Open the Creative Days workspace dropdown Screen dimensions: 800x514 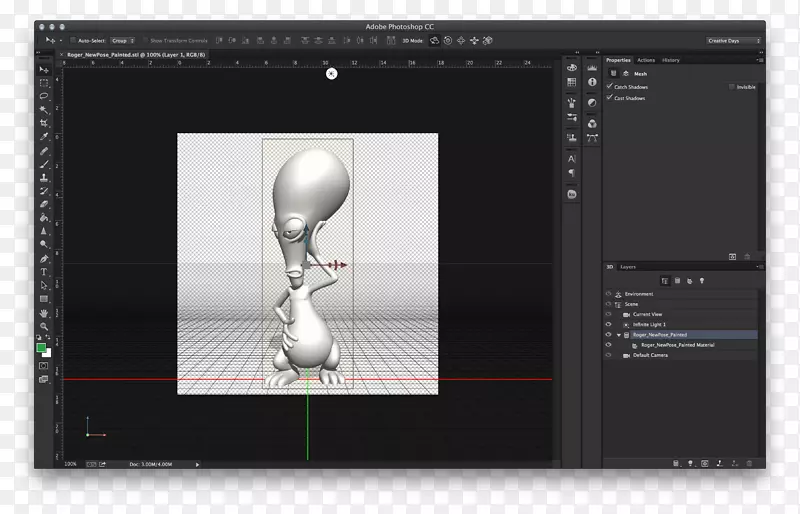tap(734, 40)
